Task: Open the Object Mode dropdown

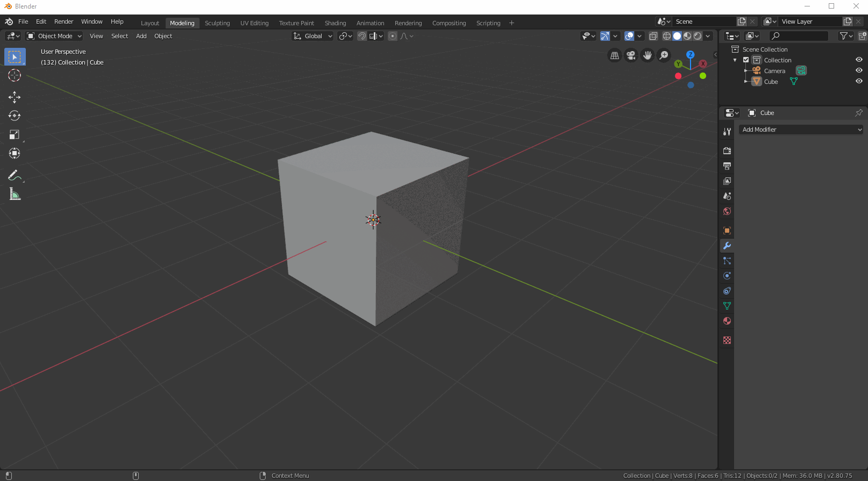Action: (54, 36)
